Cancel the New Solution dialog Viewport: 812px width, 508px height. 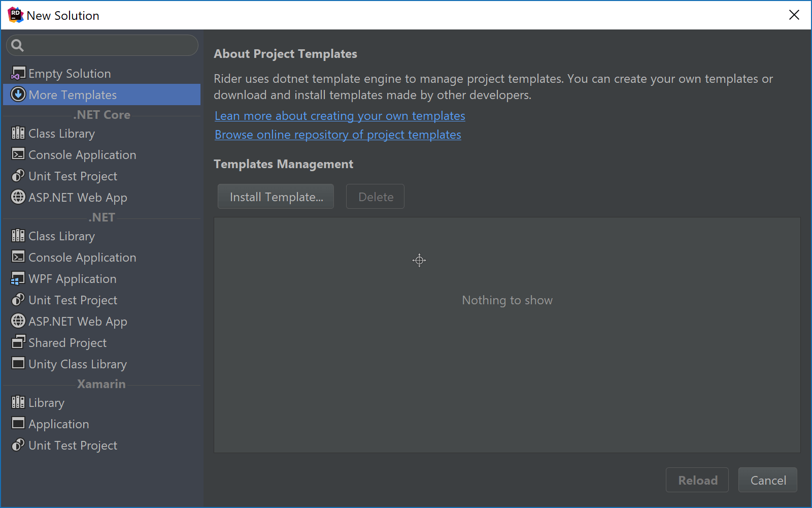[x=768, y=480]
